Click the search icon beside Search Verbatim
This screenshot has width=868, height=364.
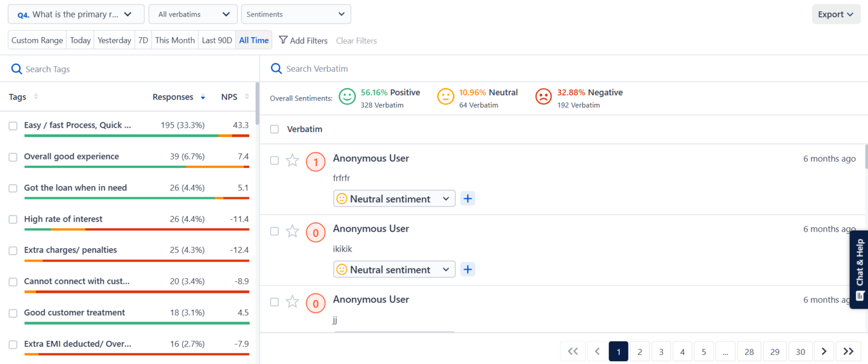coord(276,68)
